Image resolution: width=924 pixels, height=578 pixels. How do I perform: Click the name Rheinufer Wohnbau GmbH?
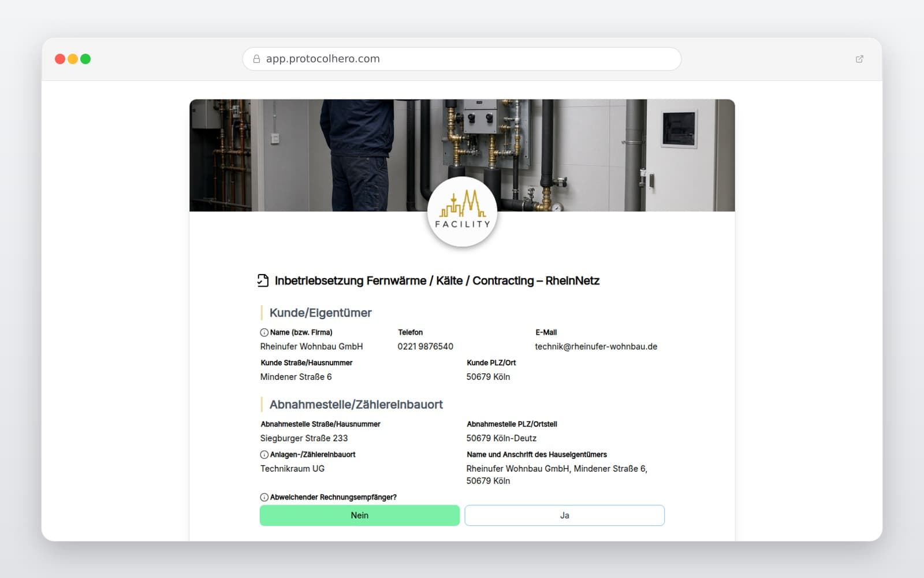pos(312,347)
